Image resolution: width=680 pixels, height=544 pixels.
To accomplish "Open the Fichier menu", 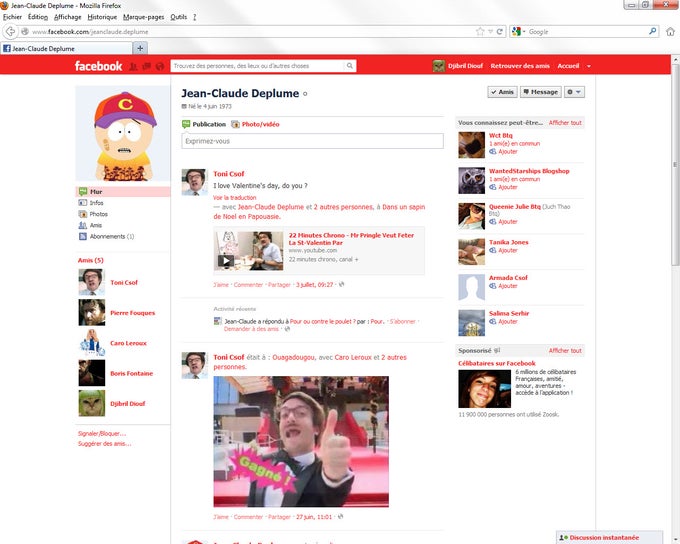I will coord(12,17).
